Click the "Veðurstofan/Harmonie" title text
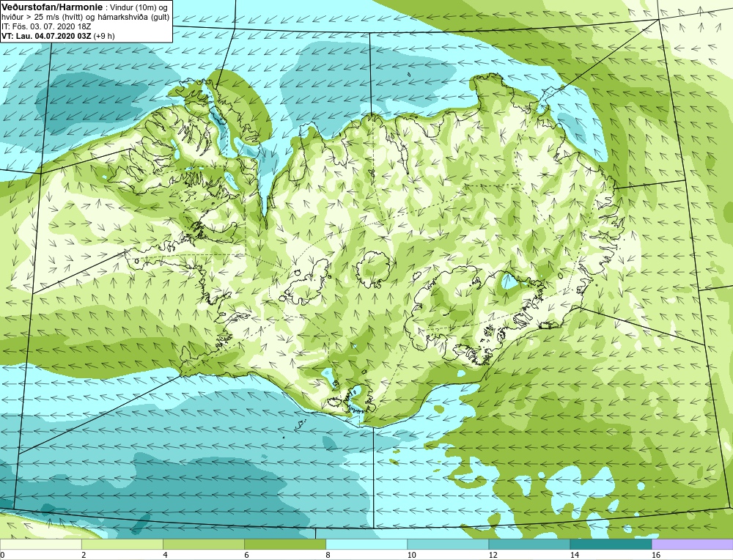This screenshot has width=733, height=560. coord(51,7)
